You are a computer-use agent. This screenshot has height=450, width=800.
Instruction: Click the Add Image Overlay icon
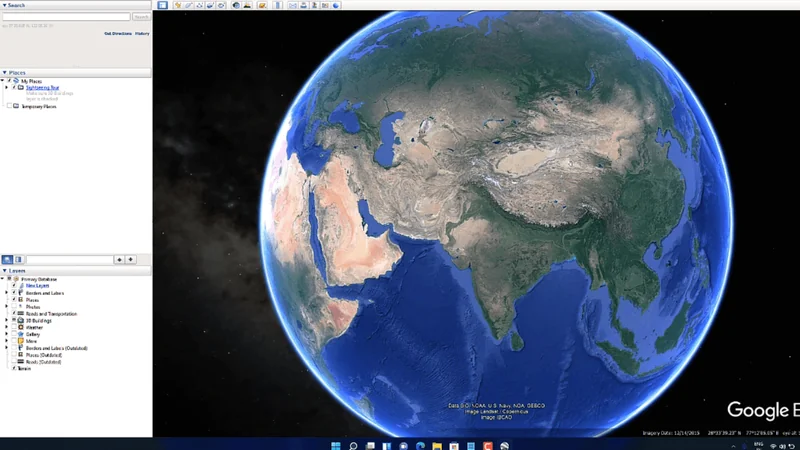[210, 5]
